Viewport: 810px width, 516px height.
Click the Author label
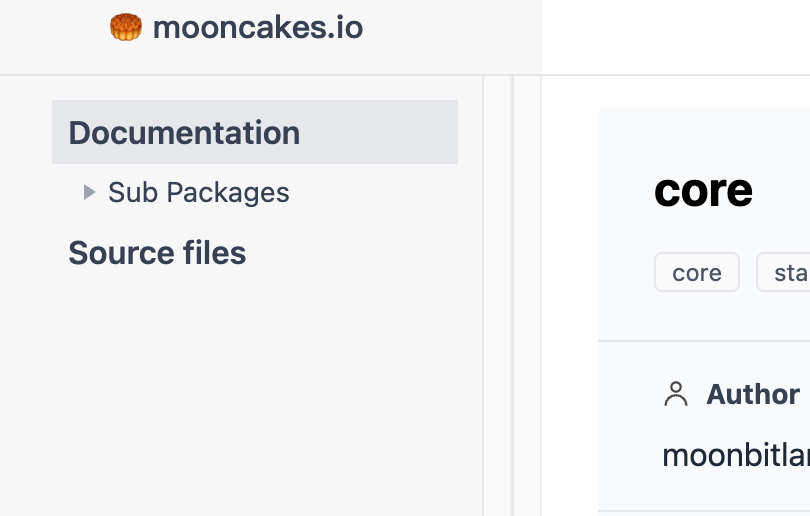tap(753, 394)
